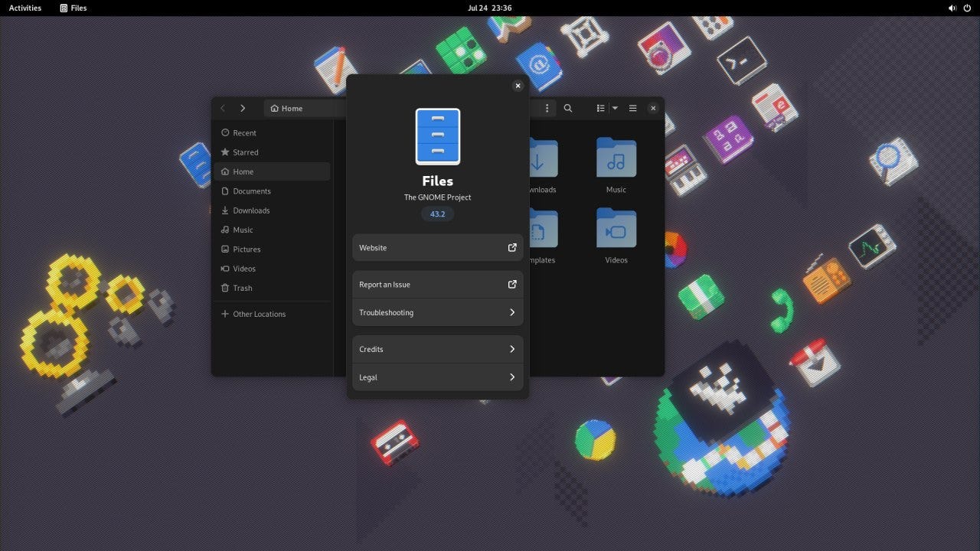Click the power icon in top bar

tap(967, 8)
